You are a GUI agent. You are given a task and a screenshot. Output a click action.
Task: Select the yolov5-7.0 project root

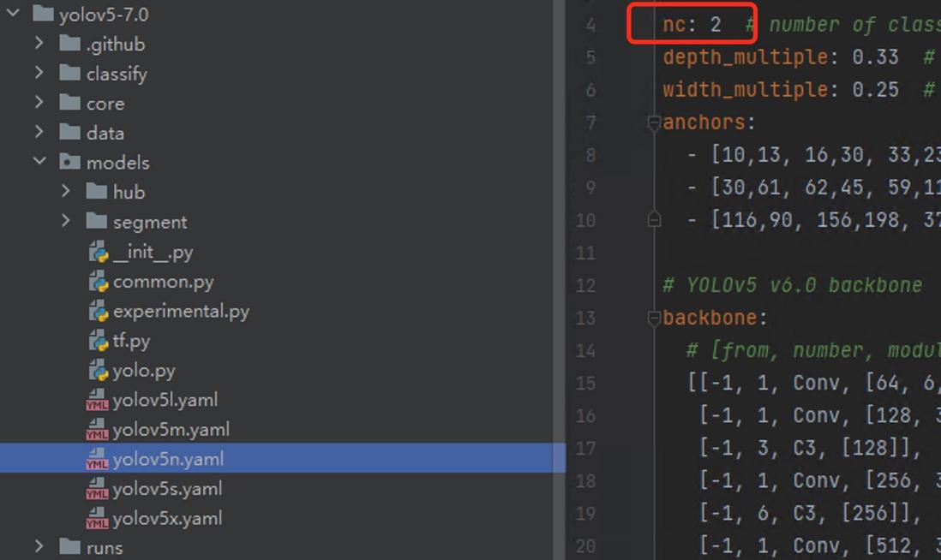tap(104, 14)
